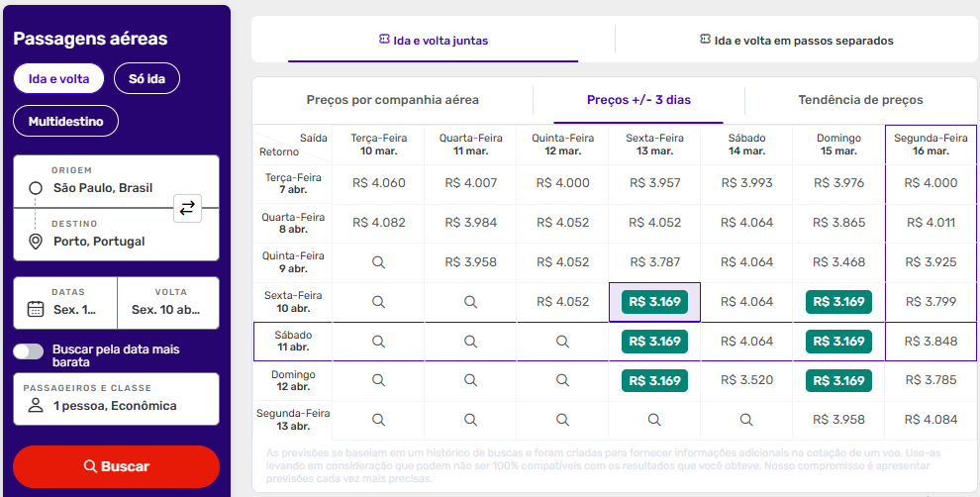Viewport: 980px width, 497px height.
Task: Click the swap origin and destination icon
Action: tap(187, 208)
